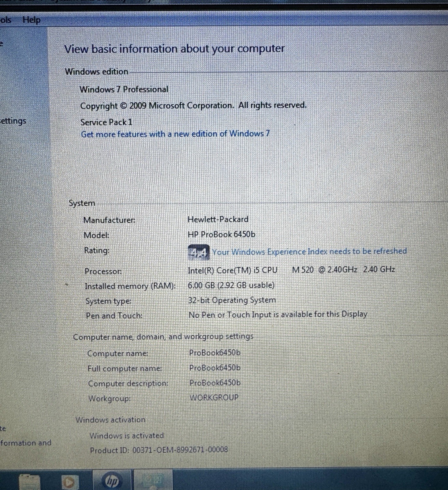Open the partially visible Tools menu
The height and width of the screenshot is (490, 448).
coord(6,20)
